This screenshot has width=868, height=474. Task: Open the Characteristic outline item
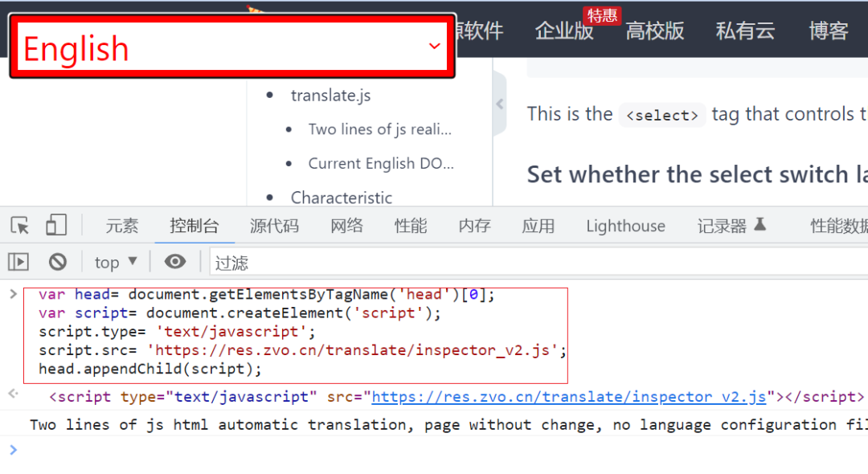coord(341,198)
